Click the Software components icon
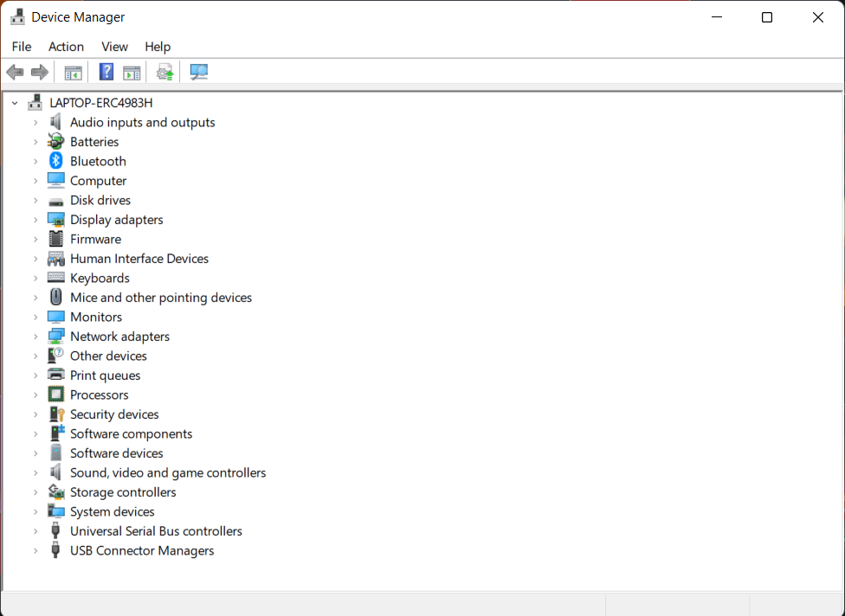Viewport: 845px width, 616px height. [x=56, y=433]
